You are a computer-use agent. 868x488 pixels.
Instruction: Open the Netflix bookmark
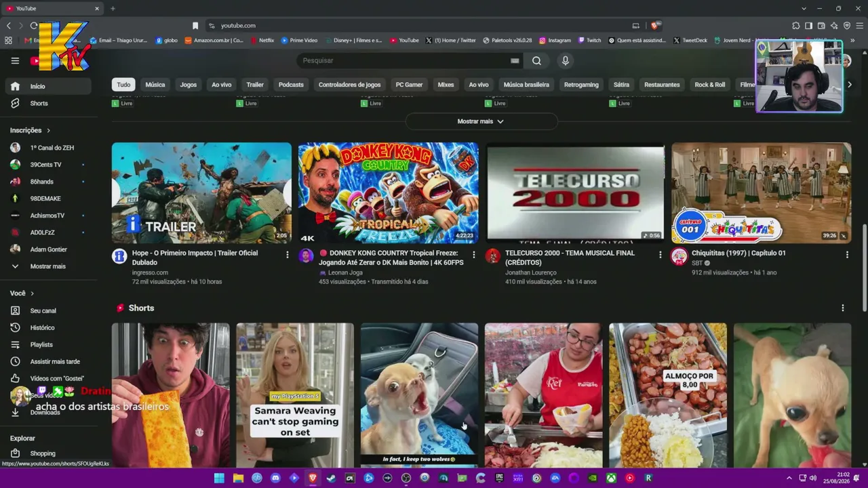pyautogui.click(x=262, y=40)
